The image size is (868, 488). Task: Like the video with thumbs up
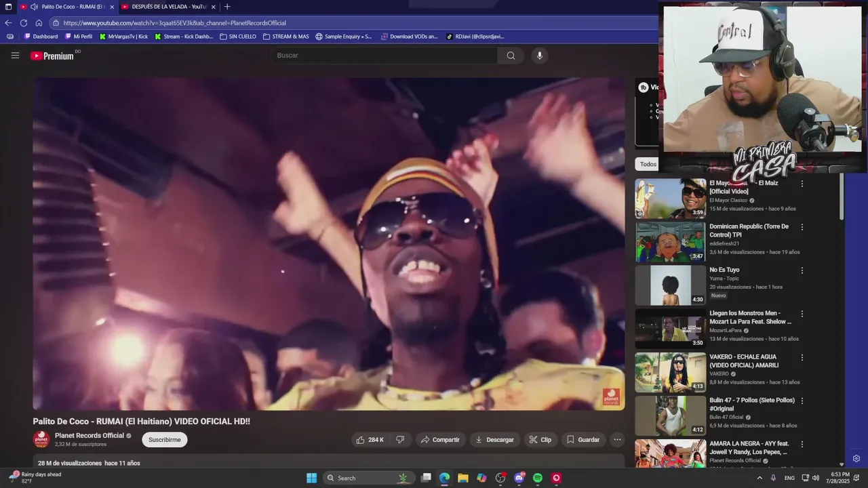click(370, 440)
